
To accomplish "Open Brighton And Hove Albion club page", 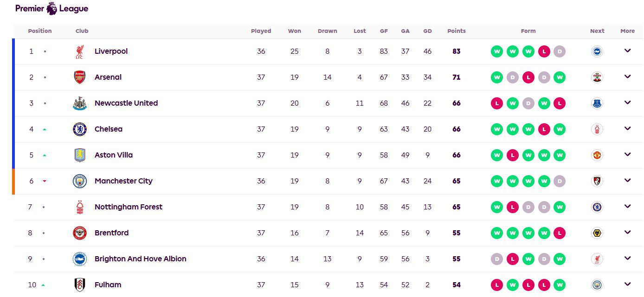I will click(140, 259).
